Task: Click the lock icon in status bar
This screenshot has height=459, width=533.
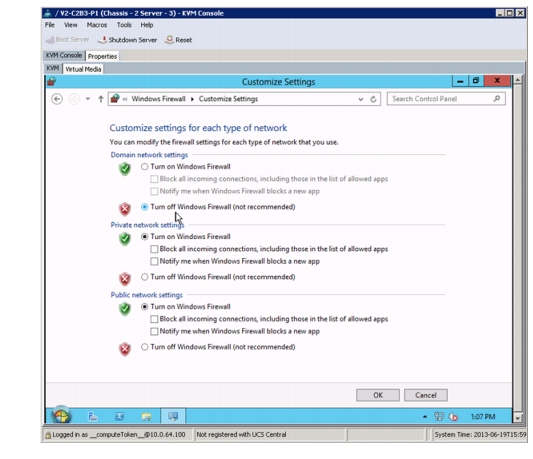Action: coord(48,435)
